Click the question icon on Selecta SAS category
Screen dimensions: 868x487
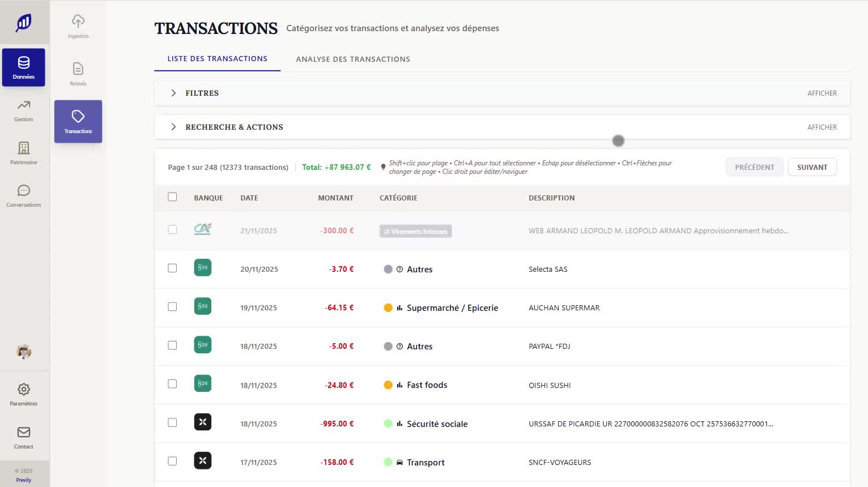coord(399,270)
